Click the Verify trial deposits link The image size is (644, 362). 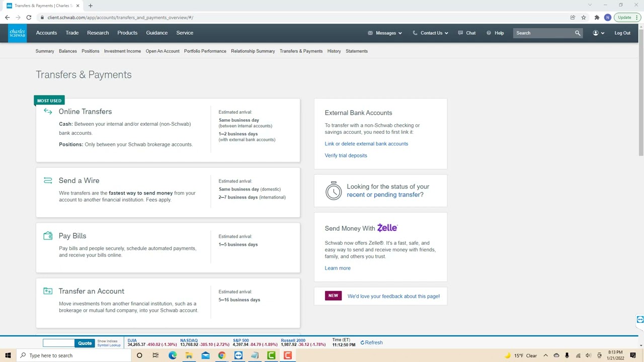tap(346, 155)
